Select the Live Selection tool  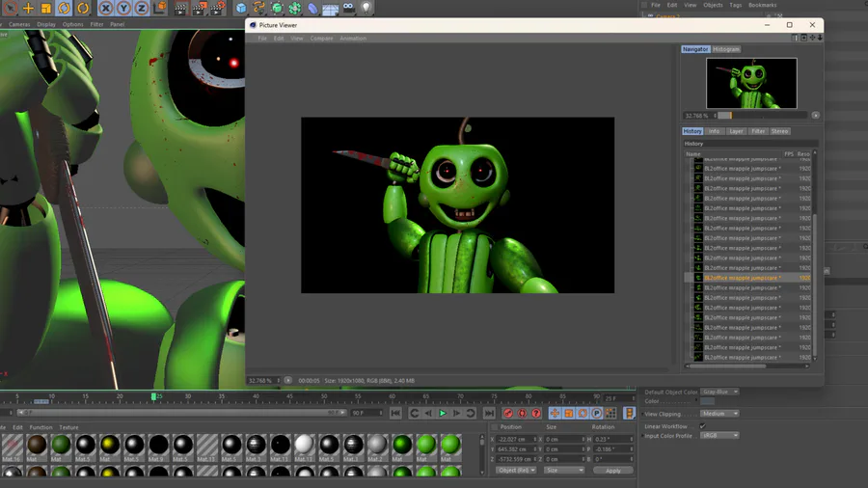coord(10,8)
